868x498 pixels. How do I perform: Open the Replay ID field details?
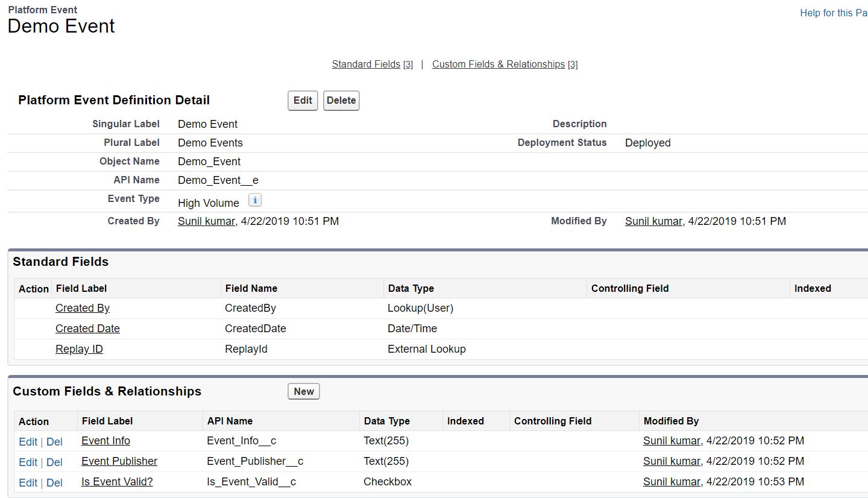79,348
